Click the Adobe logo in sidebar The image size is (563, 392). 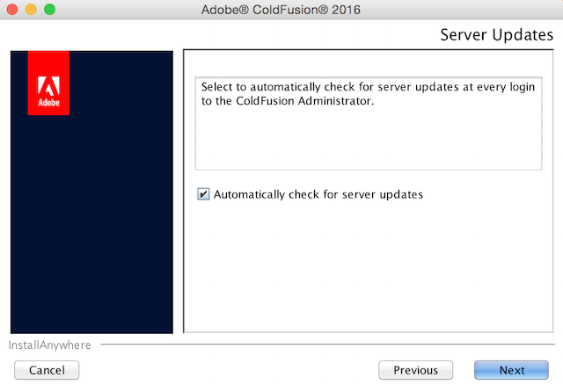pyautogui.click(x=48, y=83)
